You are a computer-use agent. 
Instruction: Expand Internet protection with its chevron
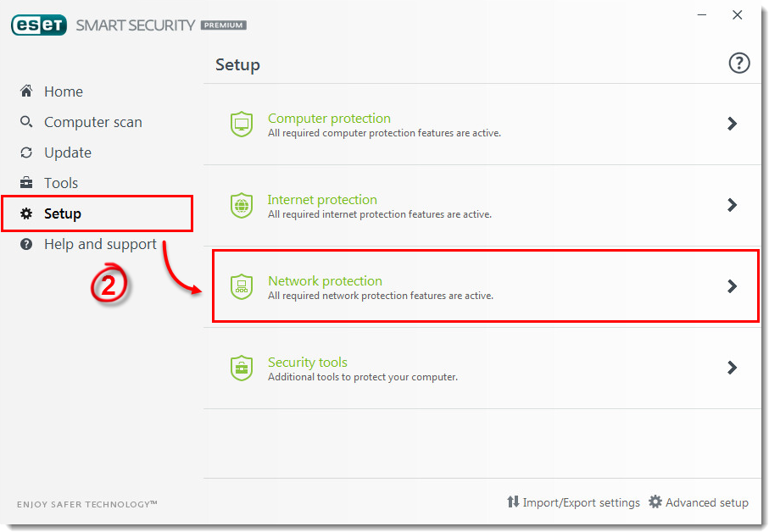coord(732,205)
